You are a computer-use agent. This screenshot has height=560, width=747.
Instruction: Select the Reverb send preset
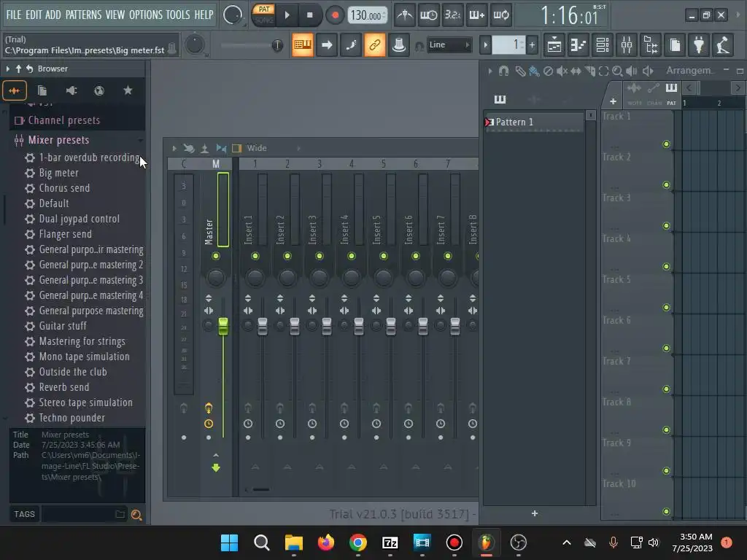point(64,387)
